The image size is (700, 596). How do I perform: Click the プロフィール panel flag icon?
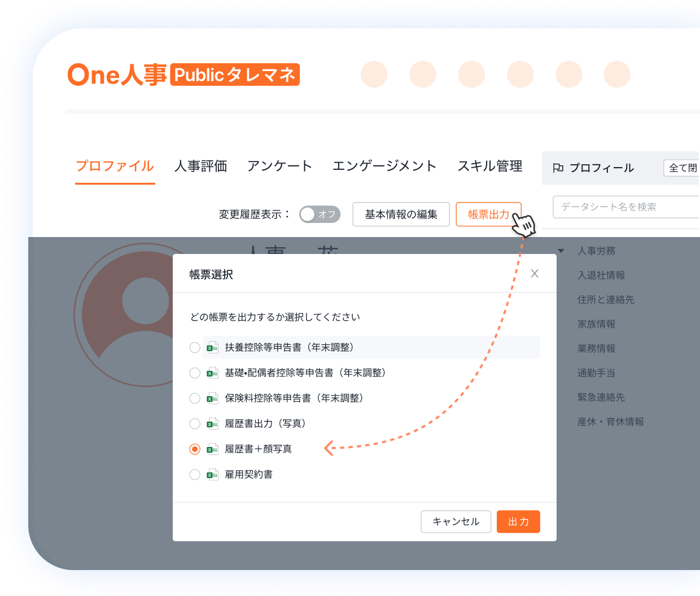(x=558, y=168)
